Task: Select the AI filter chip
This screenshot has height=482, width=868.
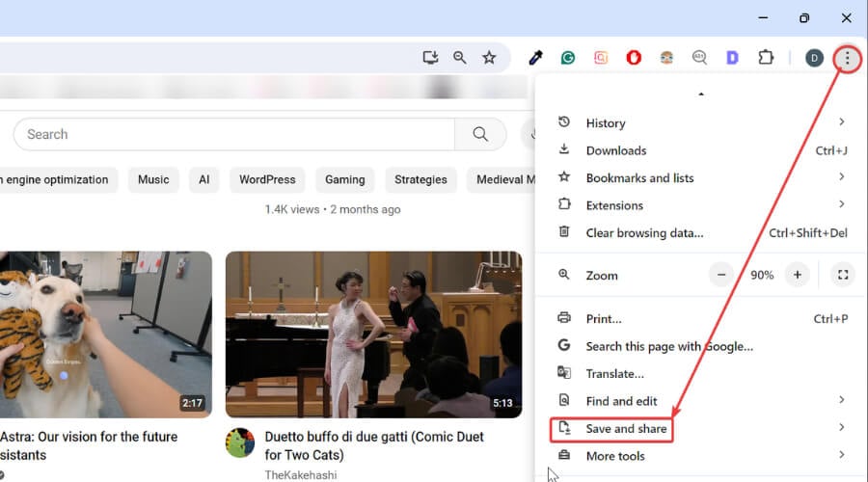Action: click(x=203, y=180)
